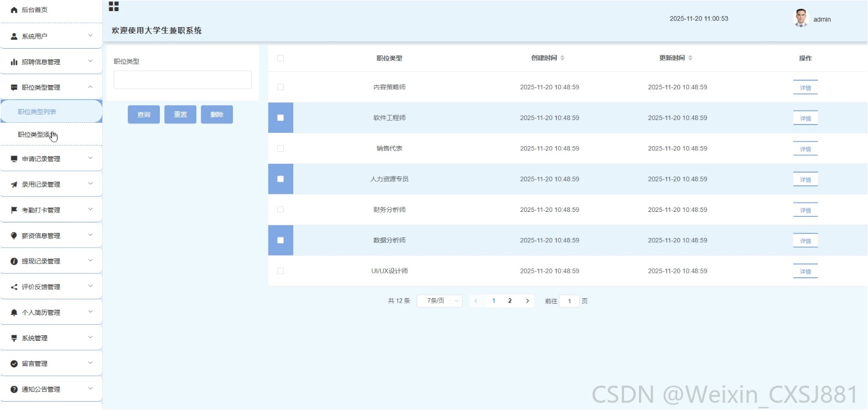Click the share icon beside 评价反馈管理

[x=14, y=287]
